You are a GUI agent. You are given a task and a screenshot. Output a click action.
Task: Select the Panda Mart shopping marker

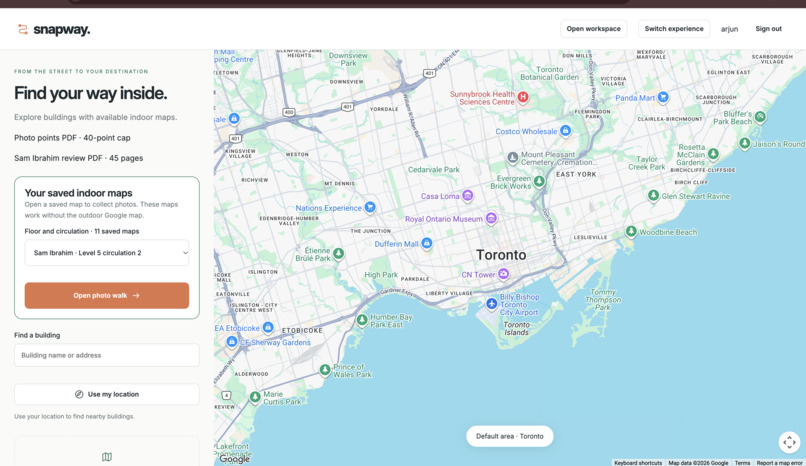click(x=663, y=97)
